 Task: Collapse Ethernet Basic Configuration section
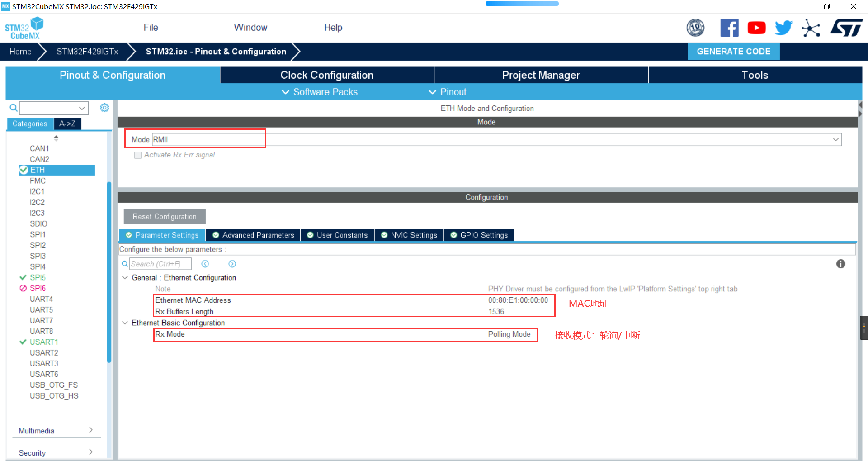[x=125, y=323]
